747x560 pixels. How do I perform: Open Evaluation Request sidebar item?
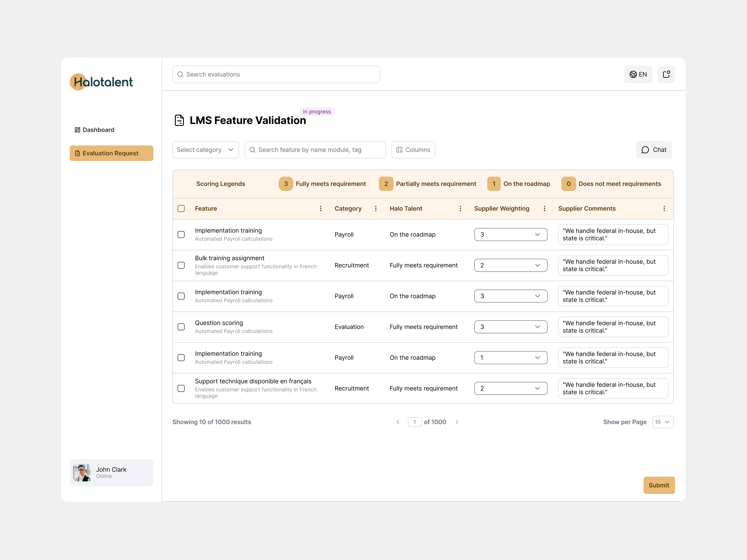click(111, 153)
